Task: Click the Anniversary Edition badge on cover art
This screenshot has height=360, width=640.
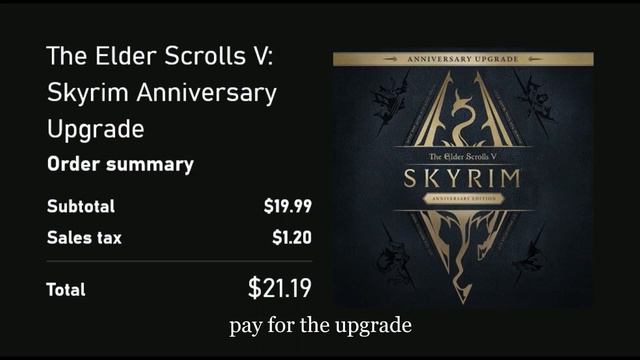Action: [x=463, y=198]
